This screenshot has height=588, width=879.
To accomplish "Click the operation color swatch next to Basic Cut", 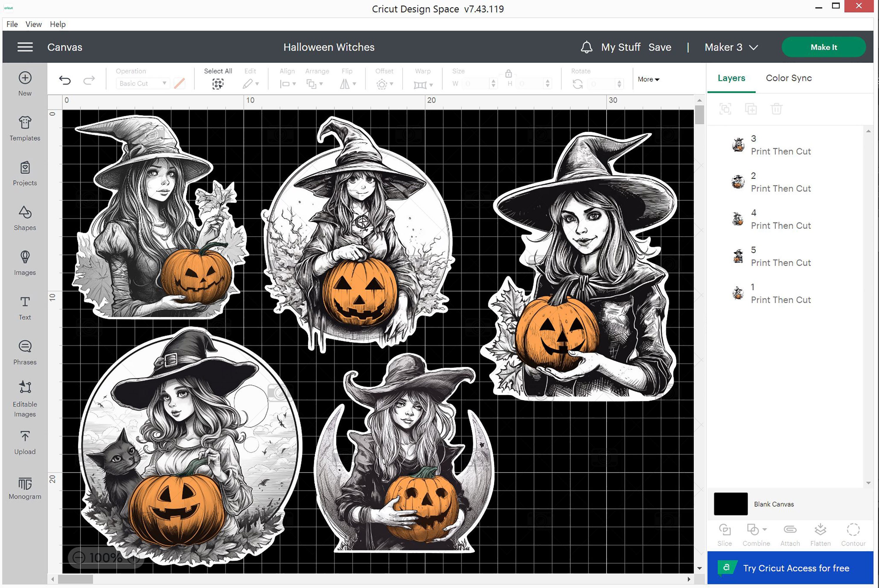I will (179, 83).
